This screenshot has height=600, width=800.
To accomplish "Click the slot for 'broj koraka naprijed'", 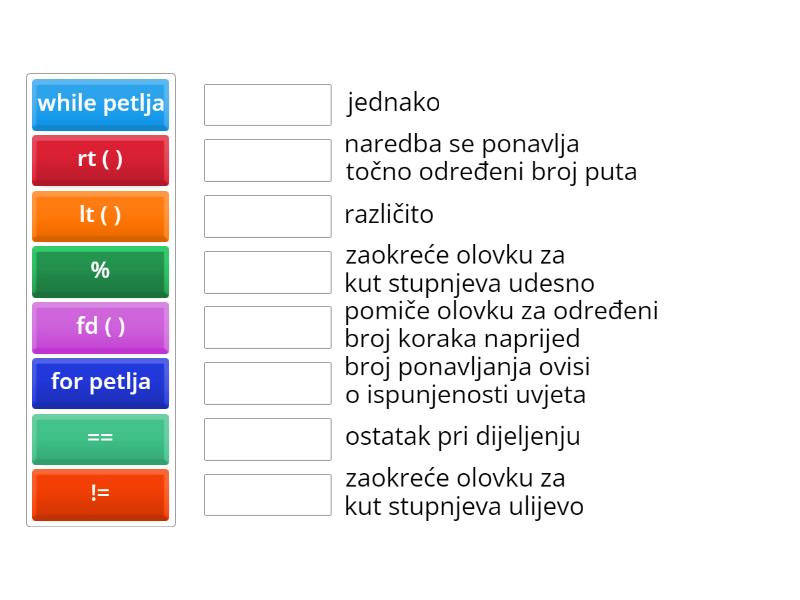I will pos(267,327).
